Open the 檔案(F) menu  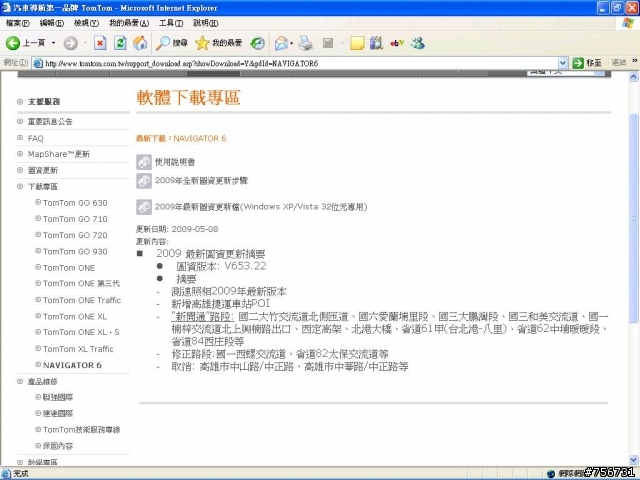pos(18,23)
